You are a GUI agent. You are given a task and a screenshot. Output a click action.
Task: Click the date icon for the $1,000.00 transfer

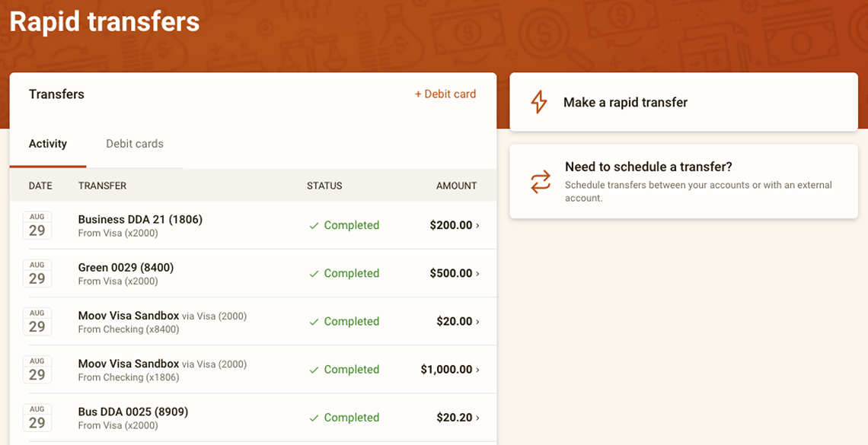click(37, 370)
